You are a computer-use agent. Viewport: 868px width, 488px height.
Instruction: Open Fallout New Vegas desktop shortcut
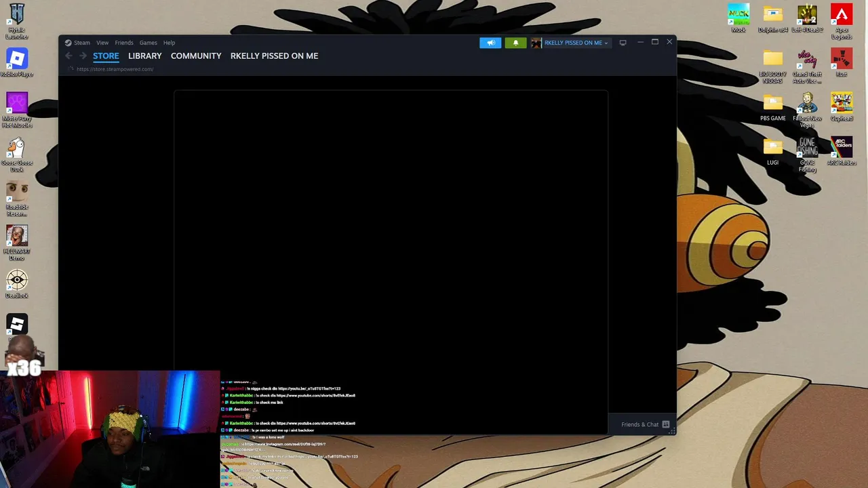point(807,110)
